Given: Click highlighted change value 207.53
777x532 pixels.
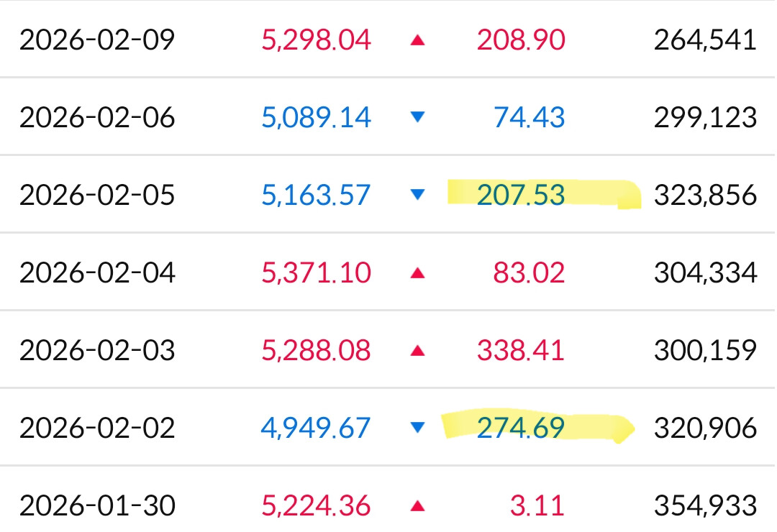Looking at the screenshot, I should pyautogui.click(x=521, y=195).
